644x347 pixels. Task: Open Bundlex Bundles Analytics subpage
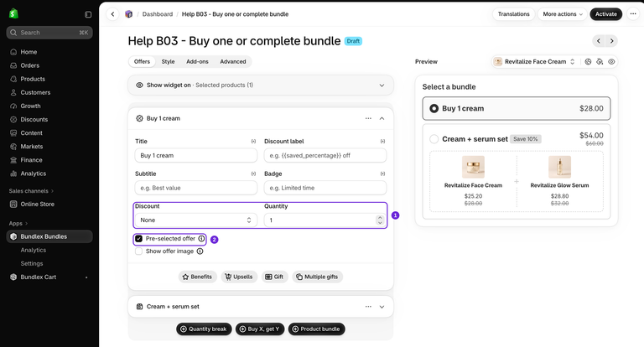pos(34,250)
